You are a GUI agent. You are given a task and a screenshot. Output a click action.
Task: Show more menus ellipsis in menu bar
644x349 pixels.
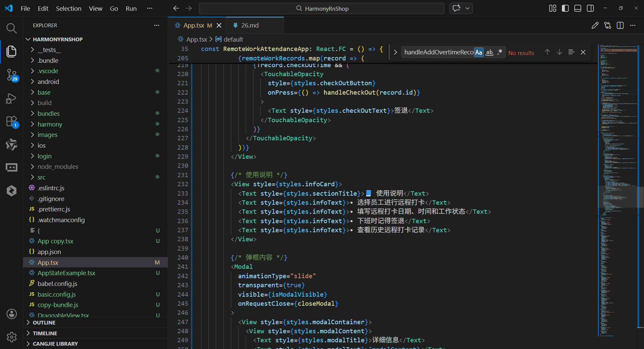pyautogui.click(x=150, y=8)
